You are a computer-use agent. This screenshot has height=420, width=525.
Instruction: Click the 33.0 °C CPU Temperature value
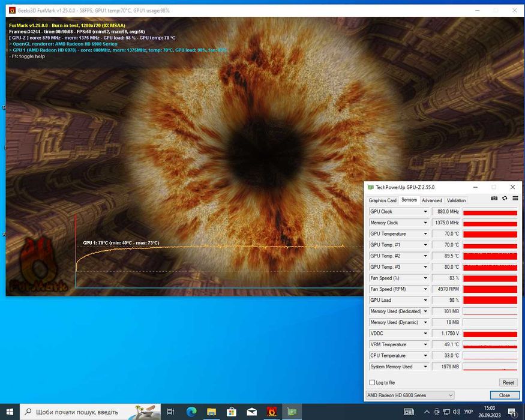point(446,355)
